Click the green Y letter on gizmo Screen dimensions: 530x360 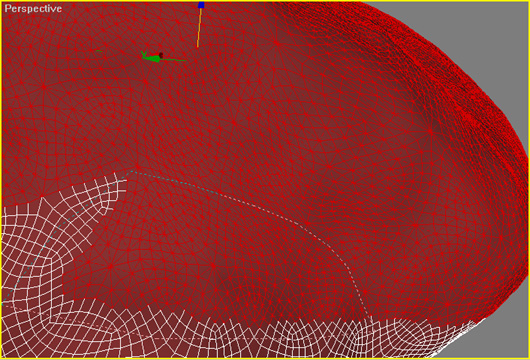(144, 53)
